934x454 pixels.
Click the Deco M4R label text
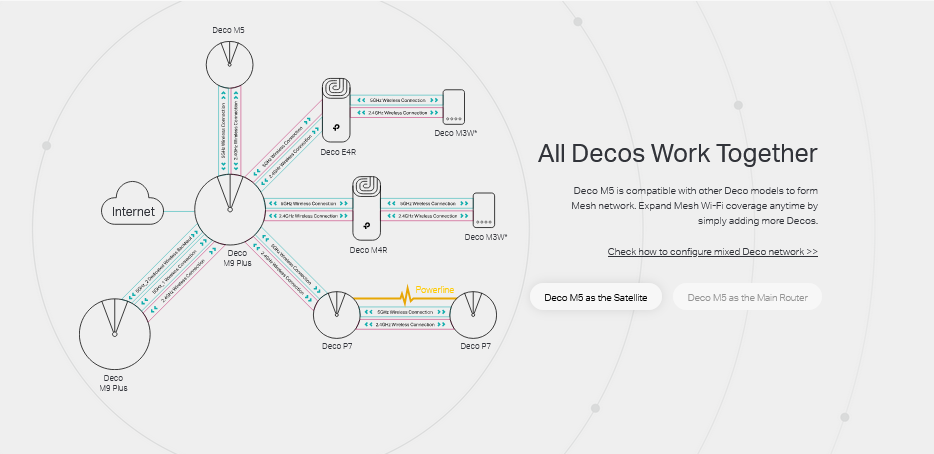368,250
